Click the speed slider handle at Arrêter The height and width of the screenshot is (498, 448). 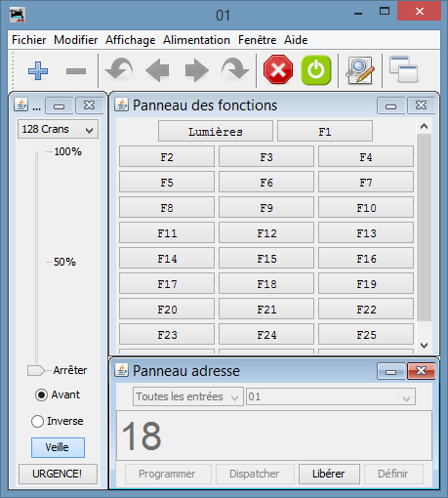coord(36,370)
